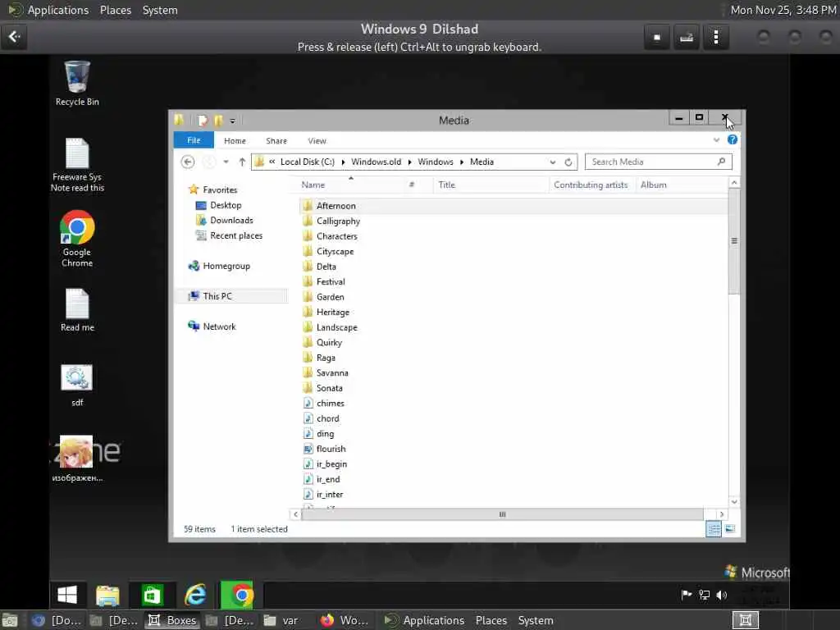The image size is (840, 630).
Task: Click the Properties icon in quick access toolbar
Action: pyautogui.click(x=202, y=121)
